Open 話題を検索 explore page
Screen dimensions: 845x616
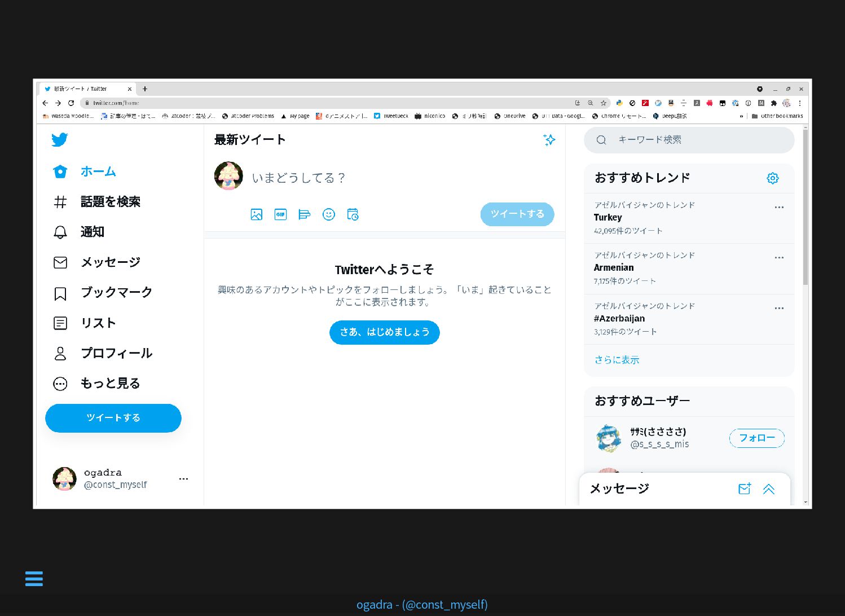(96, 202)
